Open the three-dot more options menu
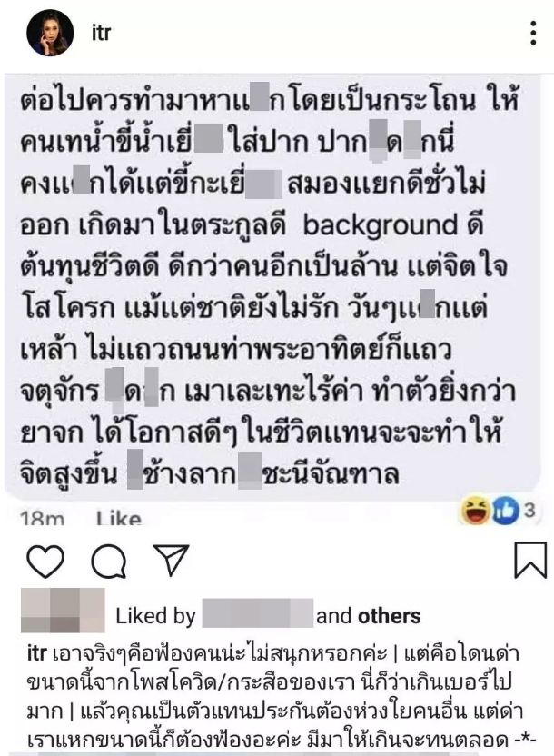This screenshot has width=554, height=756. coord(533,33)
